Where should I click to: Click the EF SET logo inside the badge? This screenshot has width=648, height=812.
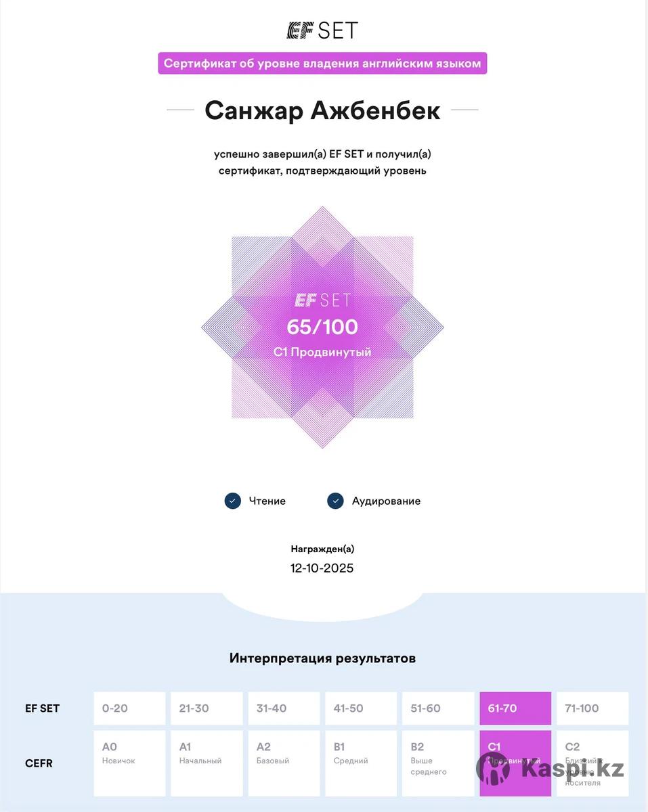pyautogui.click(x=322, y=300)
